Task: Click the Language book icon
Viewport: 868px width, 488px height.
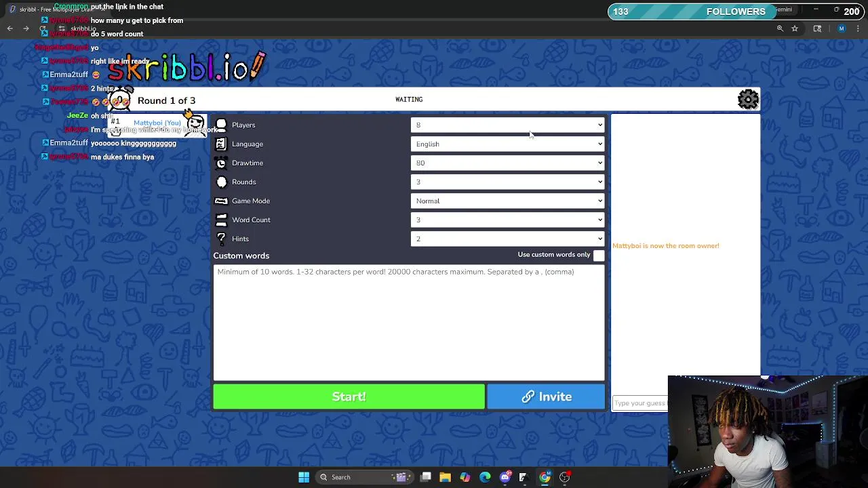Action: point(221,144)
